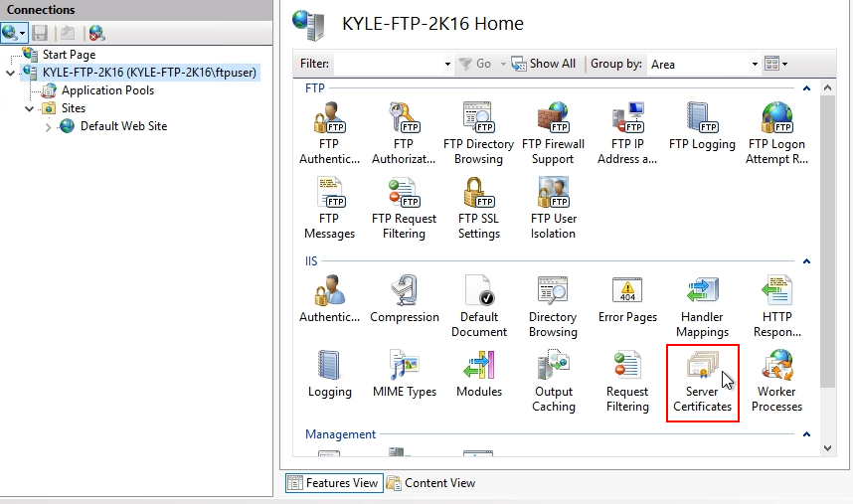Image resolution: width=853 pixels, height=504 pixels.
Task: Open Handler Mappings feature
Action: coord(702,306)
